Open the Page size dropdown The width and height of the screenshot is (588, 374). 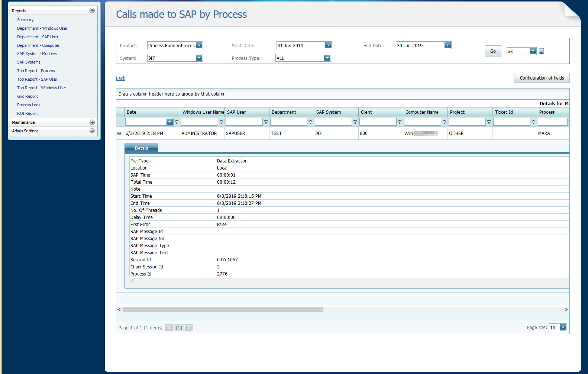coord(563,328)
